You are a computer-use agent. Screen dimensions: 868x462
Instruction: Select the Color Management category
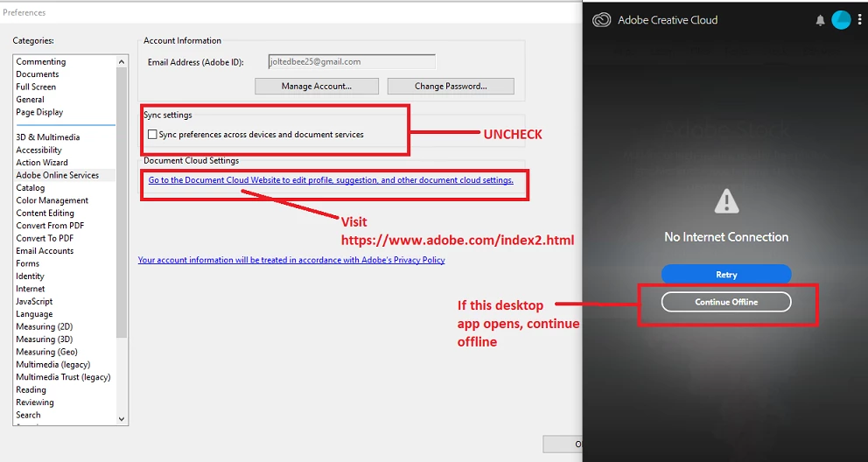(52, 200)
